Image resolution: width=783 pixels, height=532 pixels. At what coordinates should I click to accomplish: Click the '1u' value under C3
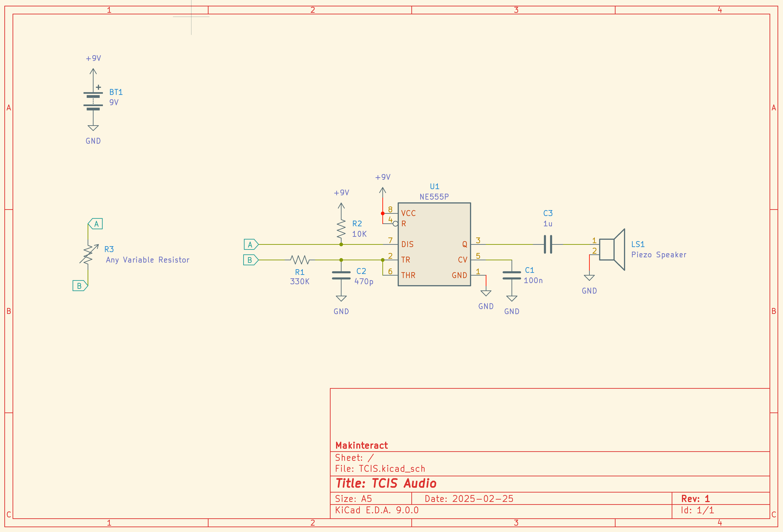coord(548,224)
